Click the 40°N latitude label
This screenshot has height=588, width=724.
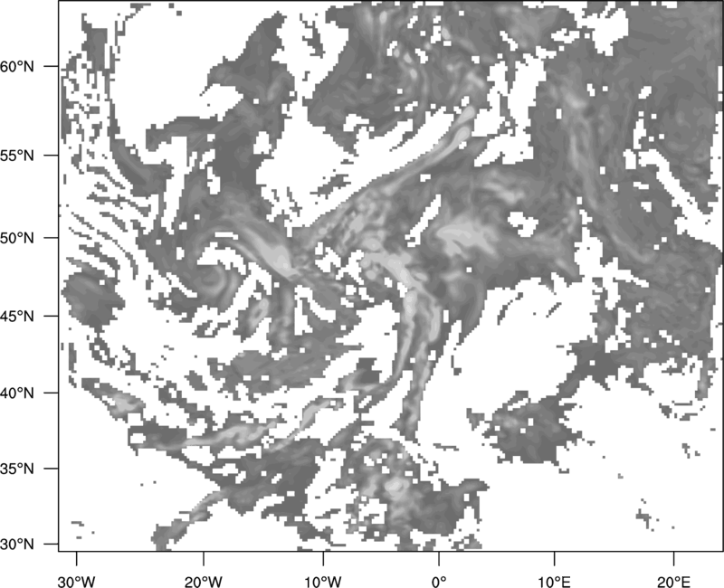pos(17,394)
